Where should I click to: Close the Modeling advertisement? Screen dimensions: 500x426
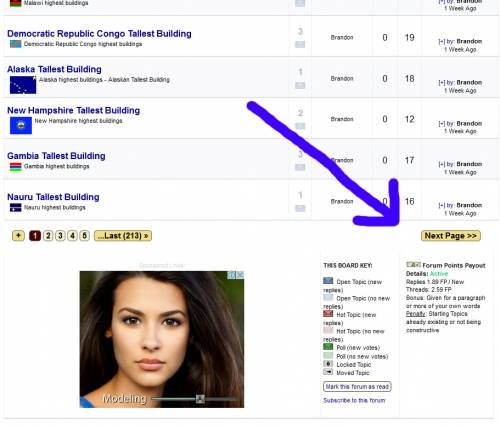click(x=240, y=275)
